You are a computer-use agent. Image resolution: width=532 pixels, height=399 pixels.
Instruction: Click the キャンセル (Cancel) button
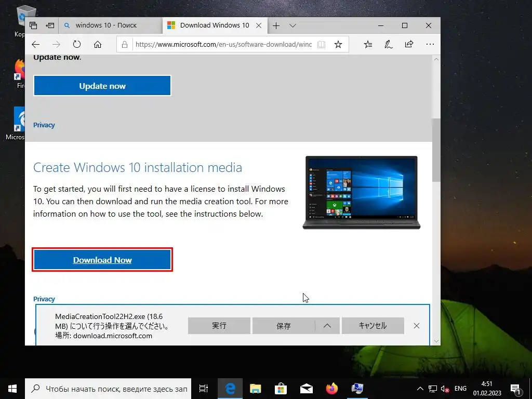pyautogui.click(x=373, y=326)
